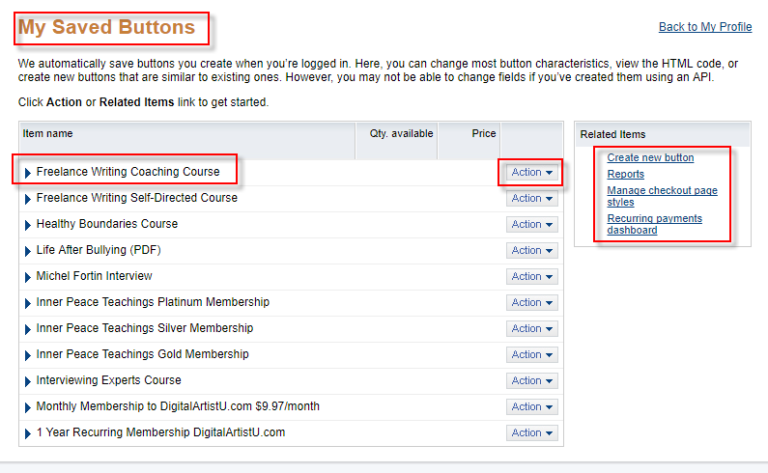
Task: Expand the Interviewing Experts Course row arrow
Action: tap(28, 381)
